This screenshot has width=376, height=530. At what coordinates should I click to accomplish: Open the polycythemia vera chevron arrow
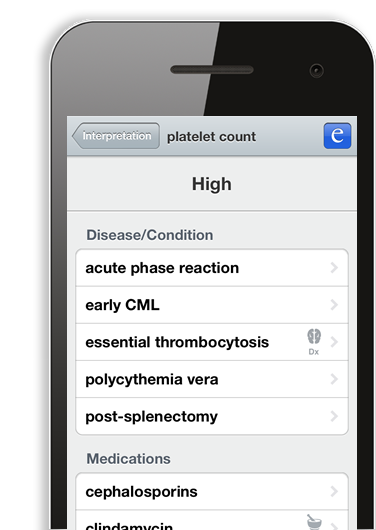click(x=334, y=379)
